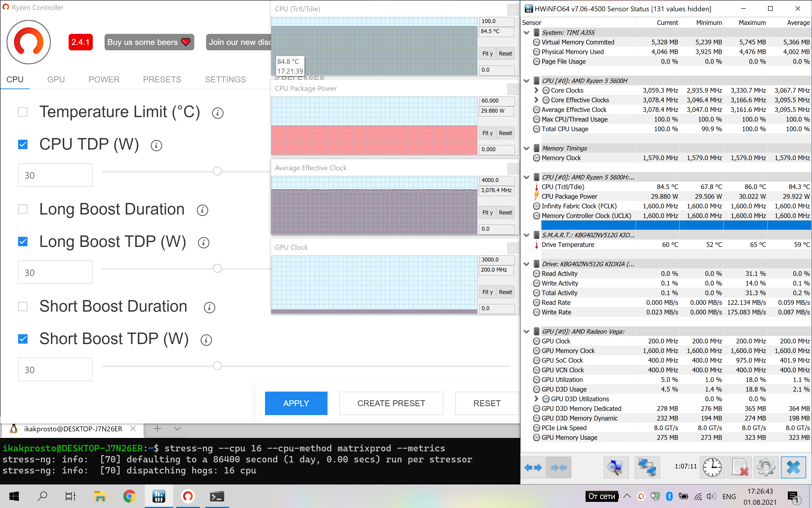The height and width of the screenshot is (508, 812).
Task: Click the APPLY button
Action: click(x=296, y=403)
